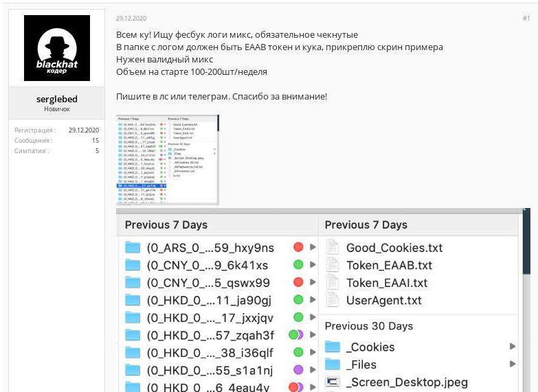Click folder icon of (0_CNY_0_...9_6k41xs
The image size is (538, 392).
coord(133,265)
